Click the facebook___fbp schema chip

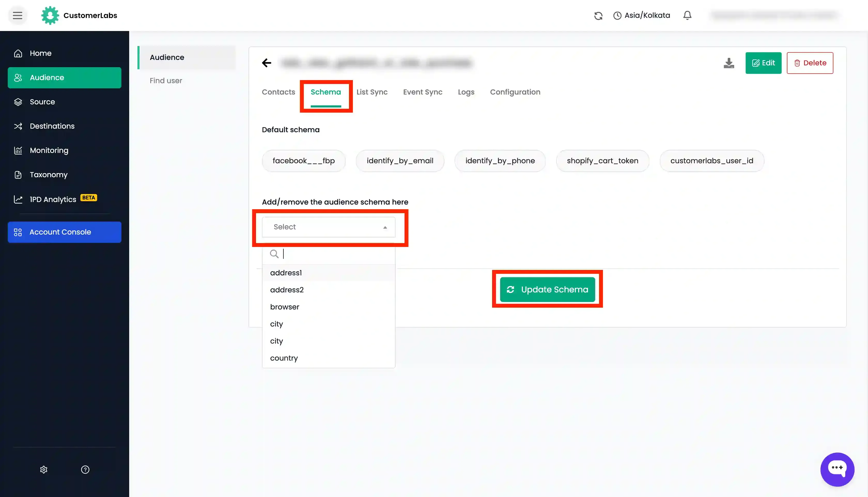[x=304, y=161]
